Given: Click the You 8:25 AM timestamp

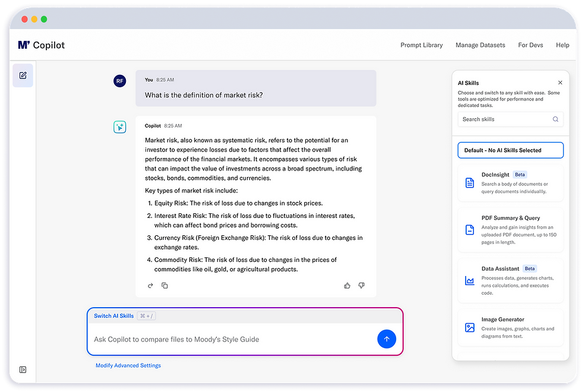Looking at the screenshot, I should [165, 80].
